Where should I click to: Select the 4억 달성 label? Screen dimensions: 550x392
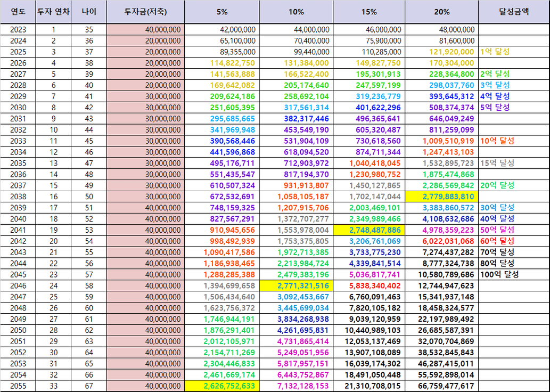pyautogui.click(x=495, y=96)
